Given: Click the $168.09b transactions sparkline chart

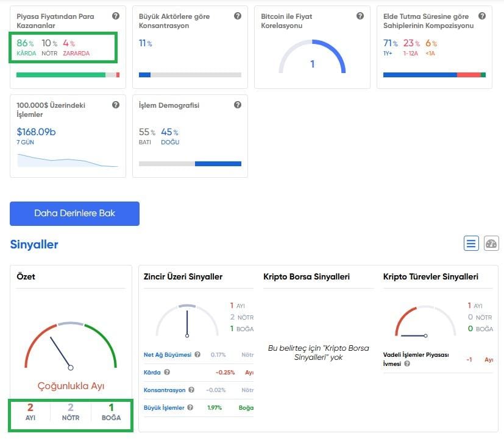Looking at the screenshot, I should [x=68, y=160].
